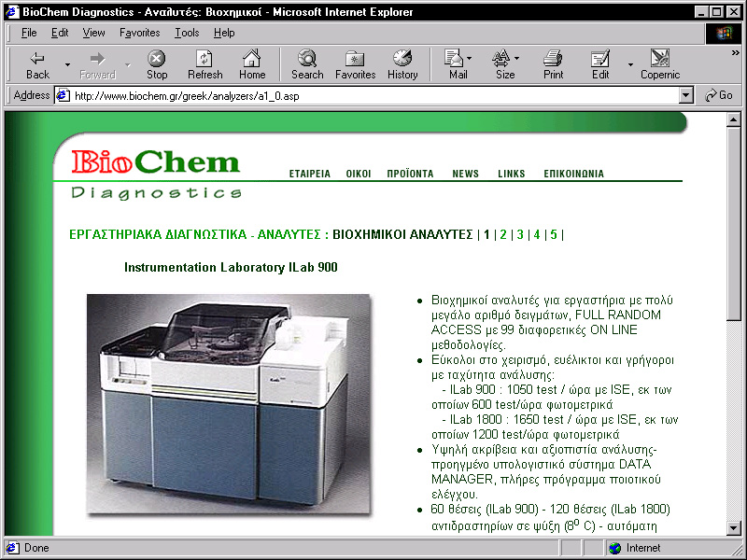Click the ΒΙΟΧΗΜΙΚΟΙ ΑΝΑΛΥΤΕΣ heading text
This screenshot has height=560, width=747.
pos(402,234)
